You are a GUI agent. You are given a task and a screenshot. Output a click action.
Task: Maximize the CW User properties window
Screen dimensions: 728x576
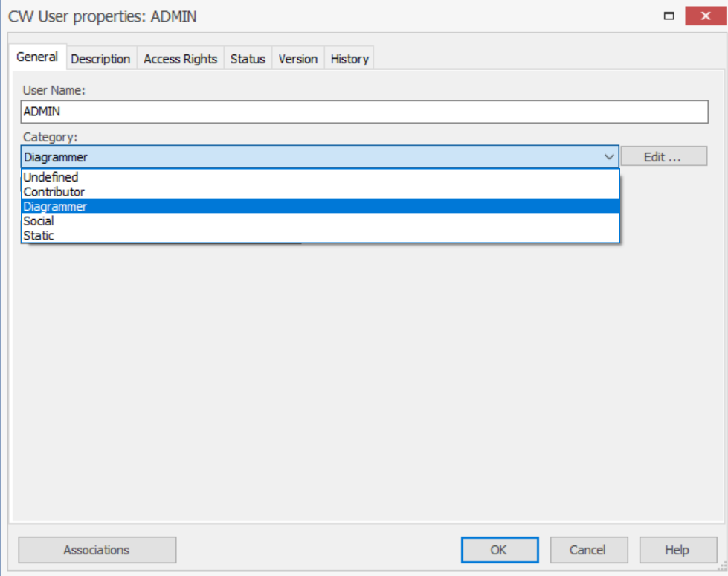[x=670, y=16]
